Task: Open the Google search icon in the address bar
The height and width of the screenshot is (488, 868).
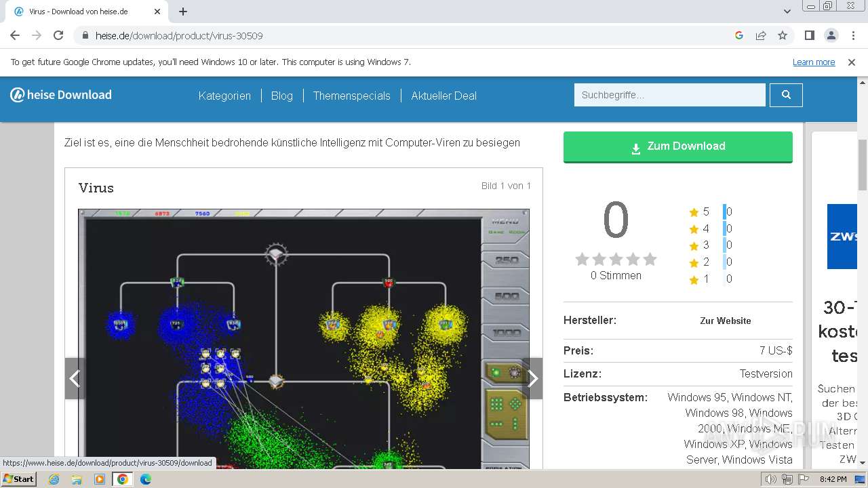Action: click(x=739, y=35)
